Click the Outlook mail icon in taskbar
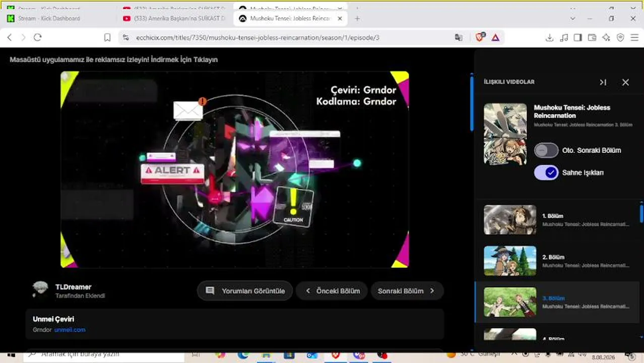 312,355
